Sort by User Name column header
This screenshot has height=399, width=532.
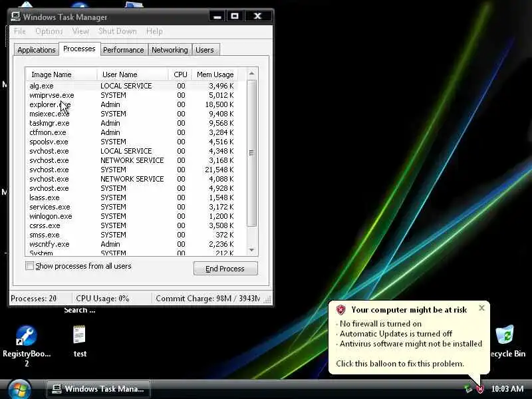[132, 74]
